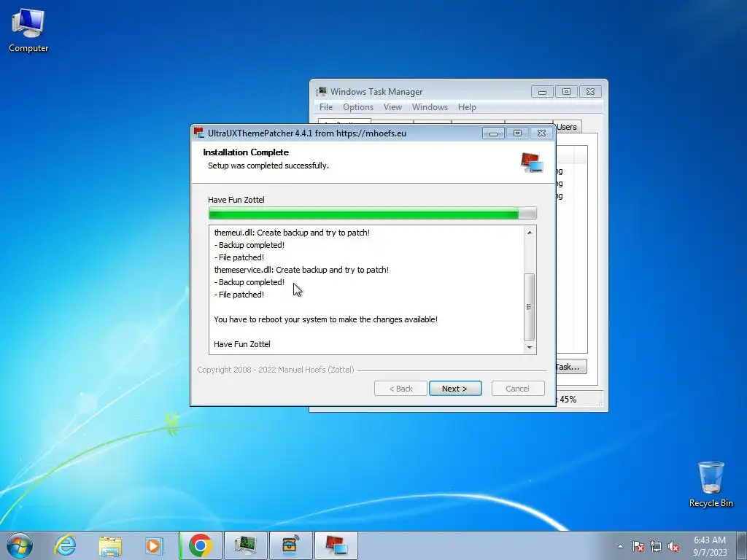Maximize the UltraUXThemePatcher window
Image resolution: width=747 pixels, height=560 pixels.
[x=517, y=133]
